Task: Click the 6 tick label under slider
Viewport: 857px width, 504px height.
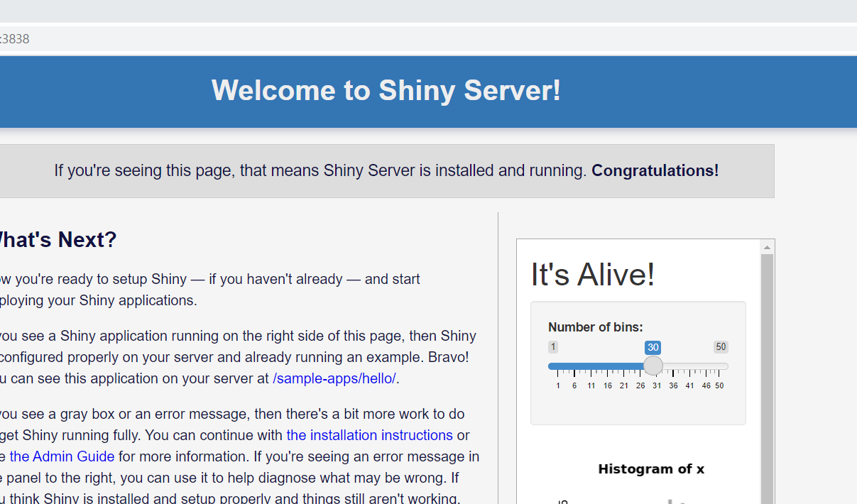Action: (574, 386)
